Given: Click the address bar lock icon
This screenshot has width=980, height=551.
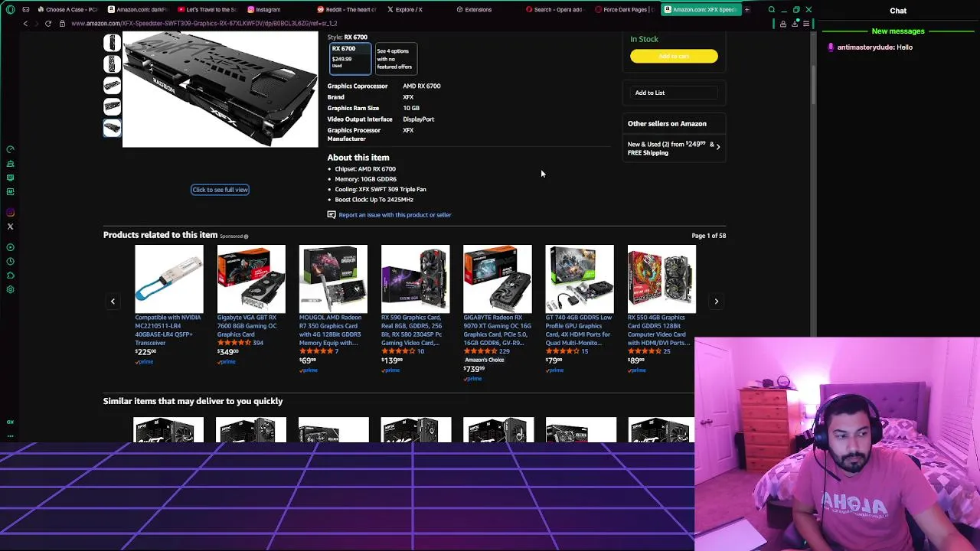Looking at the screenshot, I should pyautogui.click(x=63, y=24).
